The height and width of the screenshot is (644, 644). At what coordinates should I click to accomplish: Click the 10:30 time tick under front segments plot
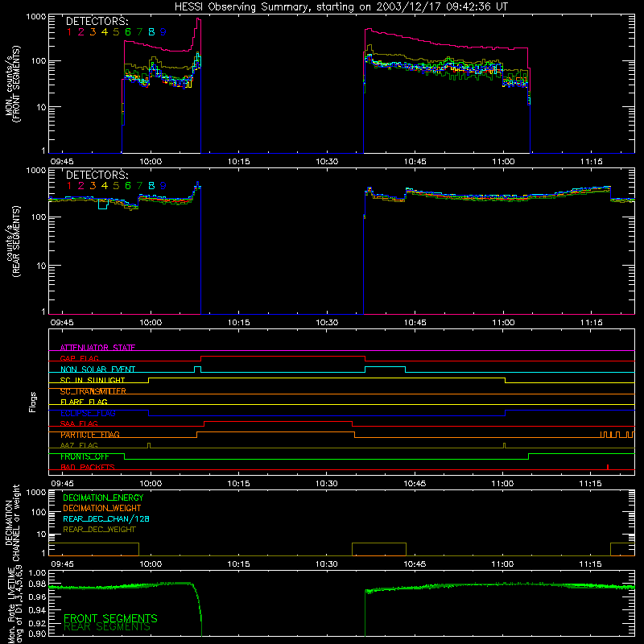pos(327,162)
